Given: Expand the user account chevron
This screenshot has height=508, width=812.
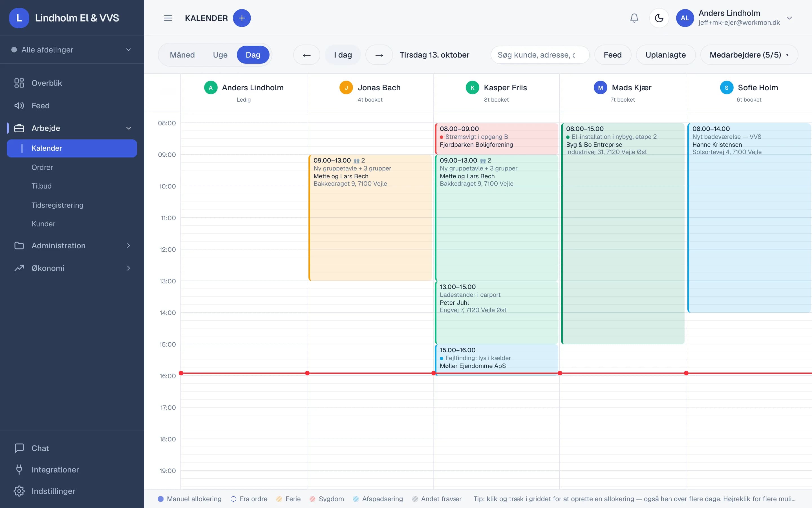Looking at the screenshot, I should [789, 18].
